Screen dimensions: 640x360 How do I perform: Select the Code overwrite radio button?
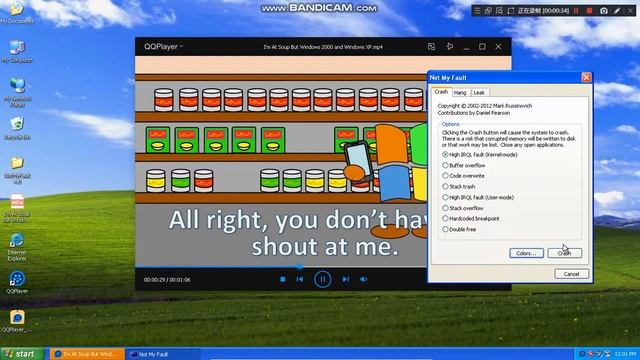point(445,176)
